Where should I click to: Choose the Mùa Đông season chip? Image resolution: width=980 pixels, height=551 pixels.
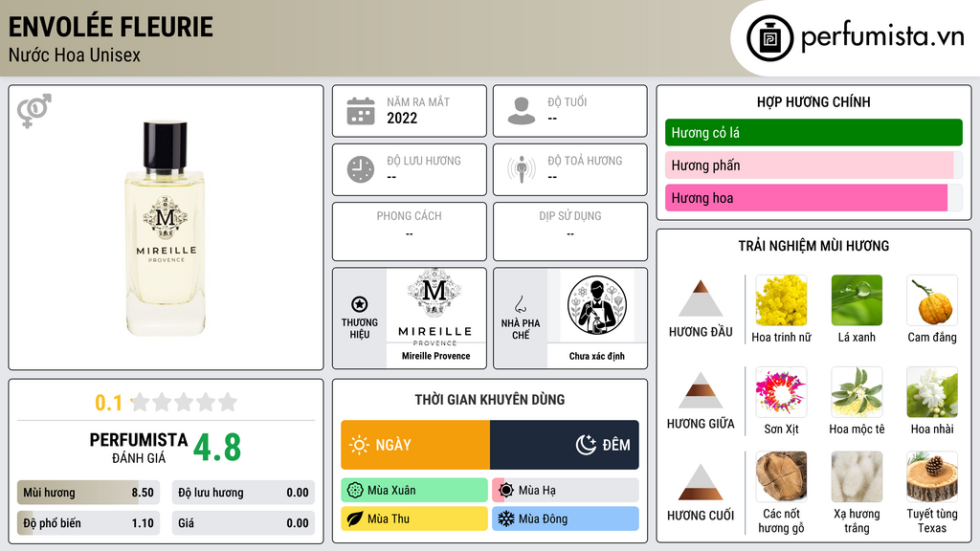tap(566, 518)
